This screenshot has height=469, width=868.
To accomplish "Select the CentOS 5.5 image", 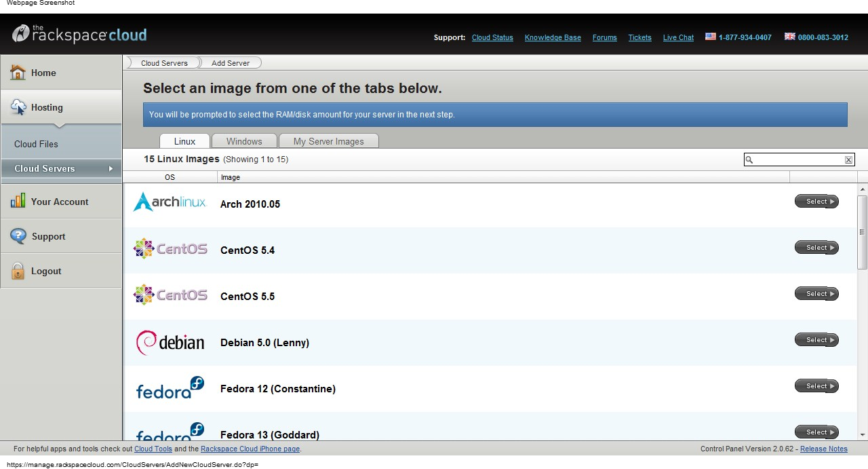I will 816,294.
